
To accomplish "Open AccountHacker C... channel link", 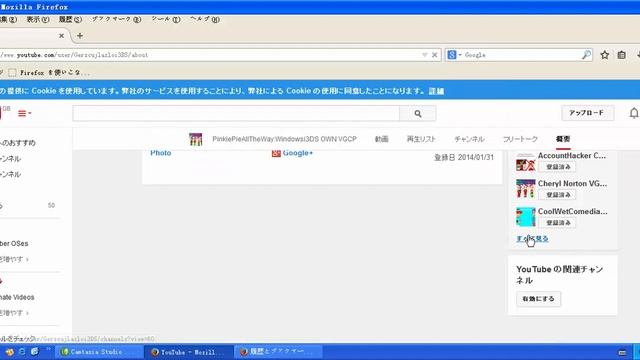I will 572,156.
